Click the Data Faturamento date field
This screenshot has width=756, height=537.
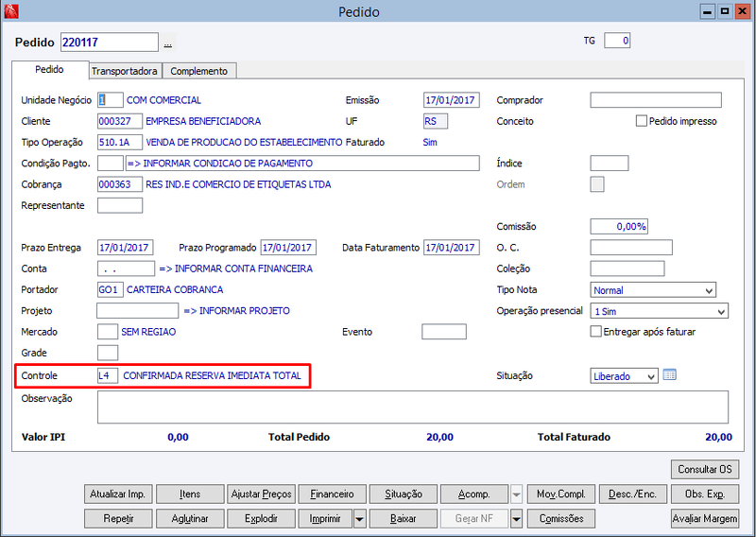click(452, 248)
